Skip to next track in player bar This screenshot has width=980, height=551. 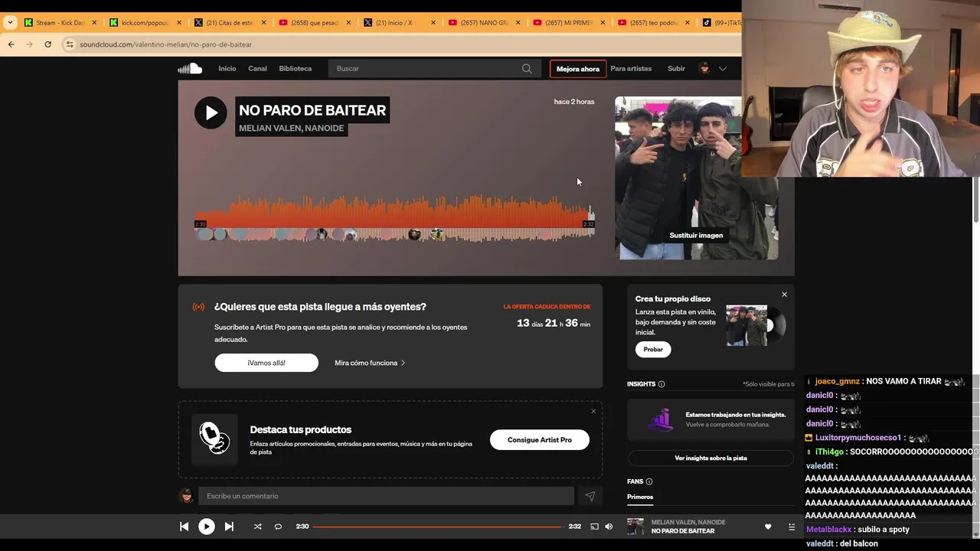click(x=229, y=527)
